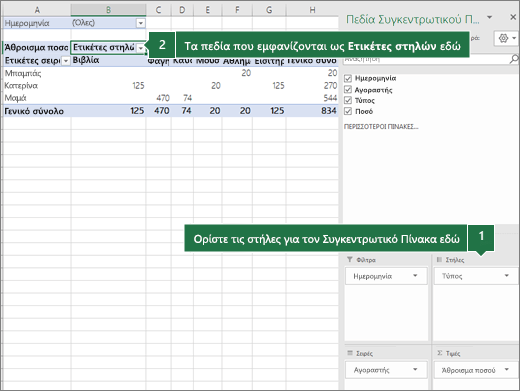Select column C header
This screenshot has width=520, height=391.
[x=159, y=10]
